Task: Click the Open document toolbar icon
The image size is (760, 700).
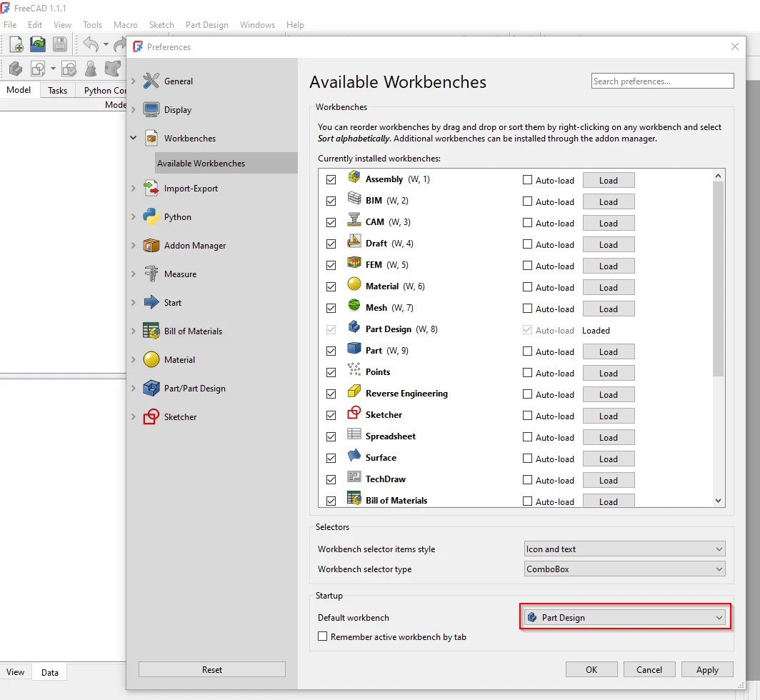Action: 38,44
